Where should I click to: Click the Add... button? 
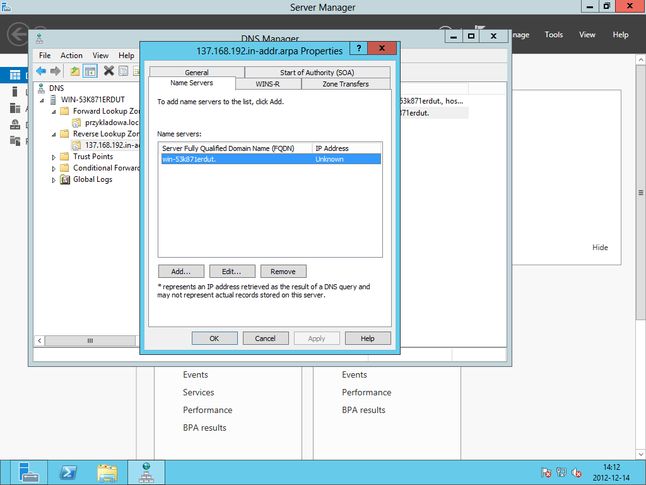(x=181, y=271)
